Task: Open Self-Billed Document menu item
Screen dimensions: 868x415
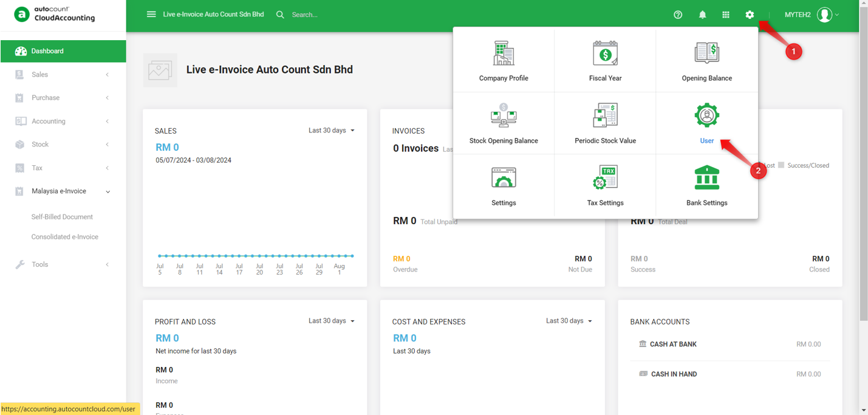Action: point(62,217)
